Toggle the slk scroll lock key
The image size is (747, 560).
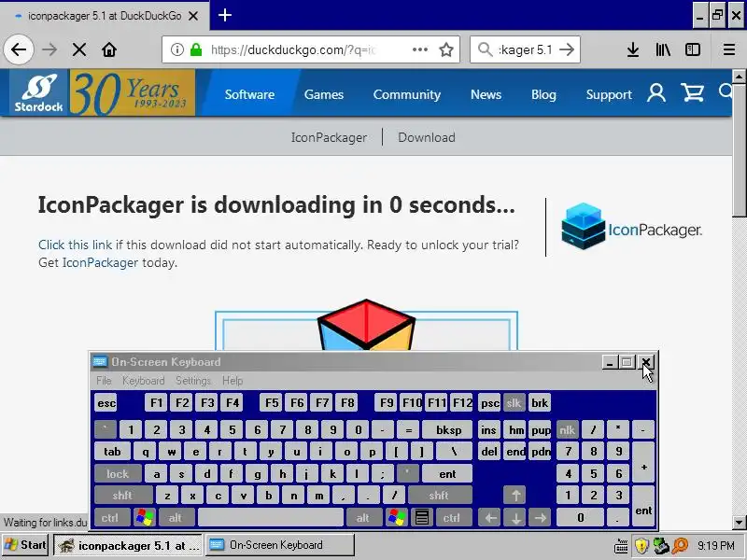[x=514, y=403]
